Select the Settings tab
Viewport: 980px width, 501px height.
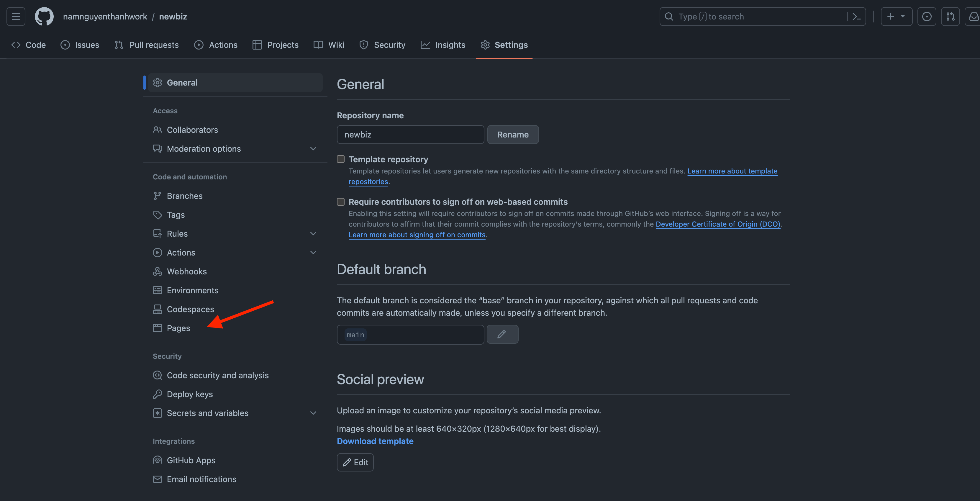(x=504, y=45)
